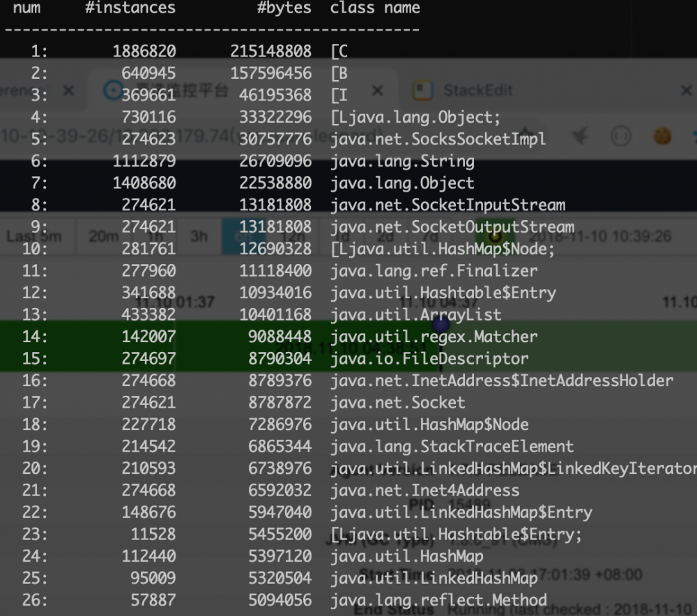
Task: Close the leftmost partially visible browser tab
Action: (68, 91)
